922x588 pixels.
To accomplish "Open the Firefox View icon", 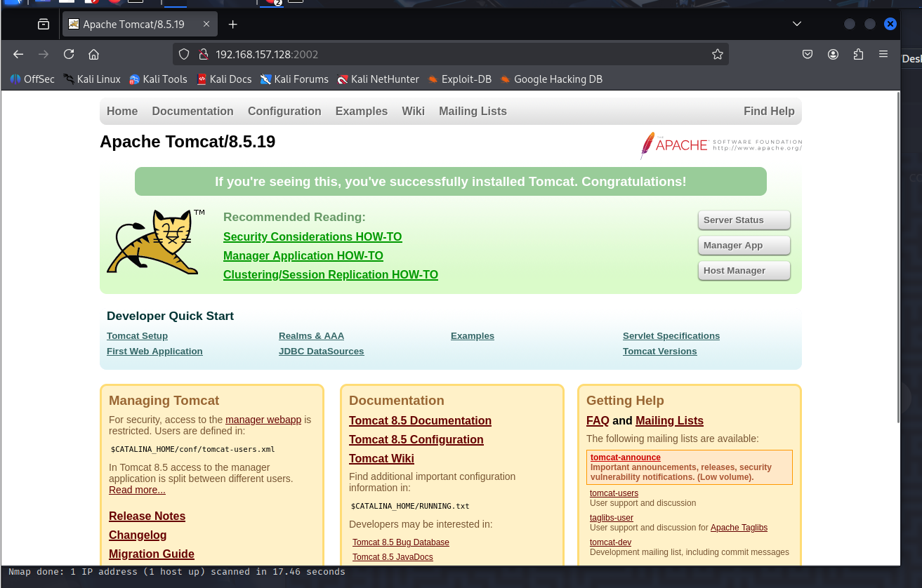I will (44, 24).
